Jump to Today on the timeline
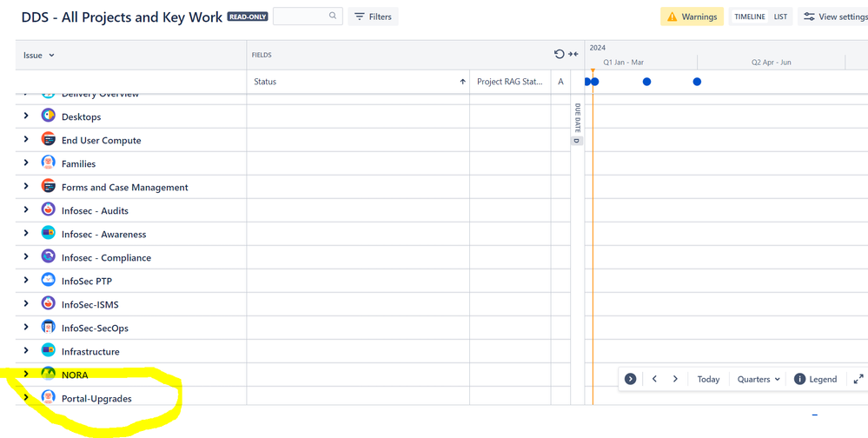This screenshot has height=438, width=868. tap(708, 379)
